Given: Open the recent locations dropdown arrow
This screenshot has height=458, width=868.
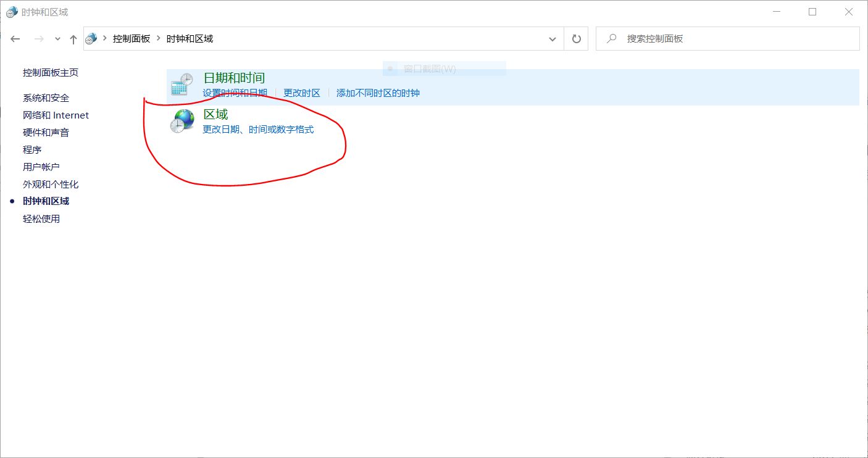Looking at the screenshot, I should 57,39.
